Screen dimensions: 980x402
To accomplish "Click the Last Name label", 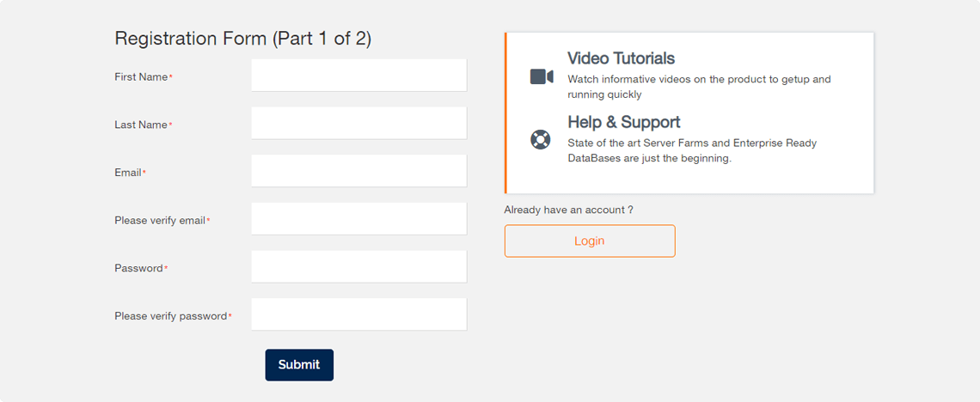I will [x=141, y=125].
